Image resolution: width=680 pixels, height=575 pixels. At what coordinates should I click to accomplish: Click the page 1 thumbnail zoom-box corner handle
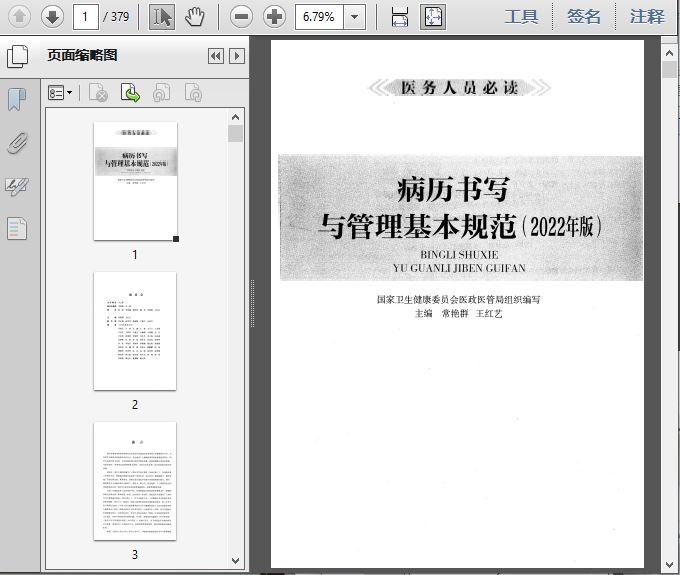176,239
